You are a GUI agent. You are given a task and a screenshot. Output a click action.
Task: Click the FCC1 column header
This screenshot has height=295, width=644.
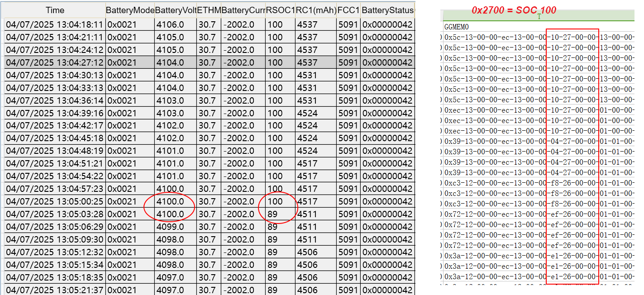point(348,10)
